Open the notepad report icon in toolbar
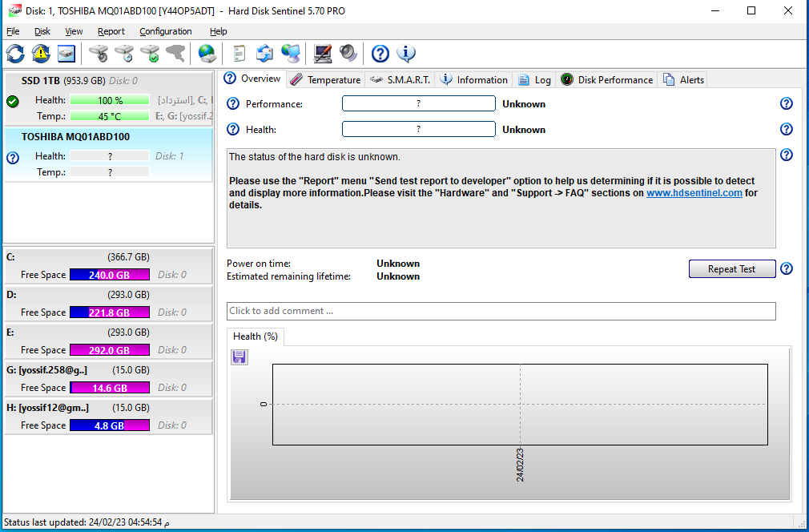 239,53
